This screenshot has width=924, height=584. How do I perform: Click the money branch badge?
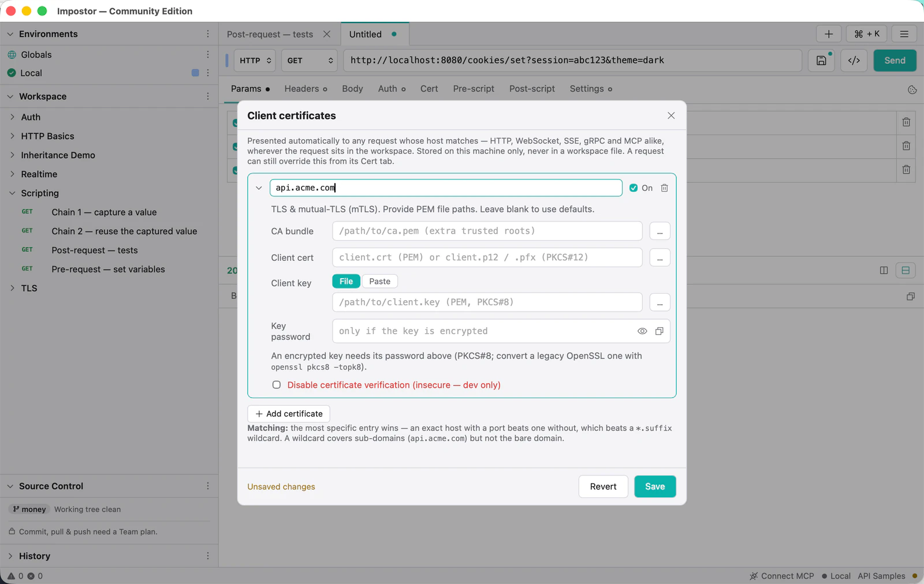tap(29, 509)
